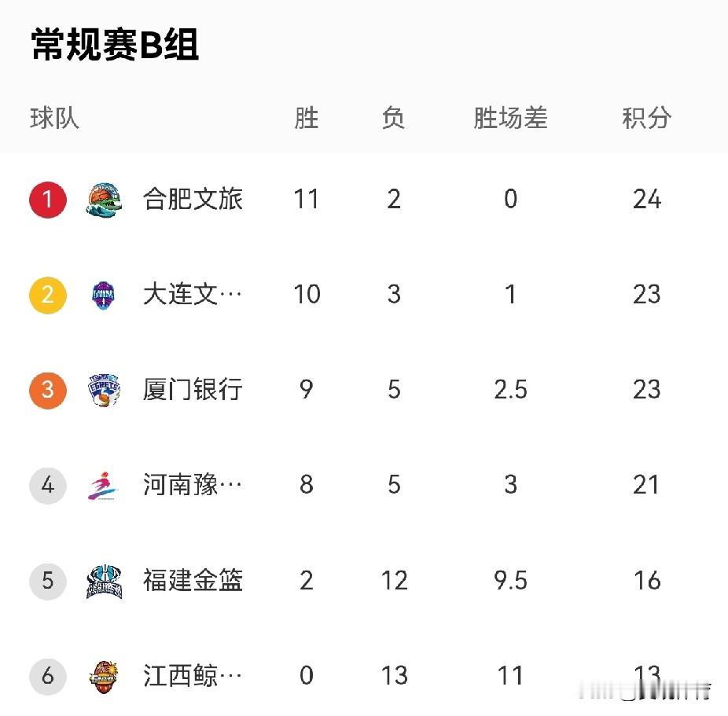Image resolution: width=728 pixels, height=716 pixels.
Task: Click the gray rank 4 badge
Action: 48,486
